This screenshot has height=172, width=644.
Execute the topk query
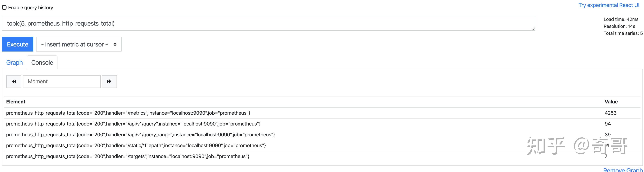(17, 44)
